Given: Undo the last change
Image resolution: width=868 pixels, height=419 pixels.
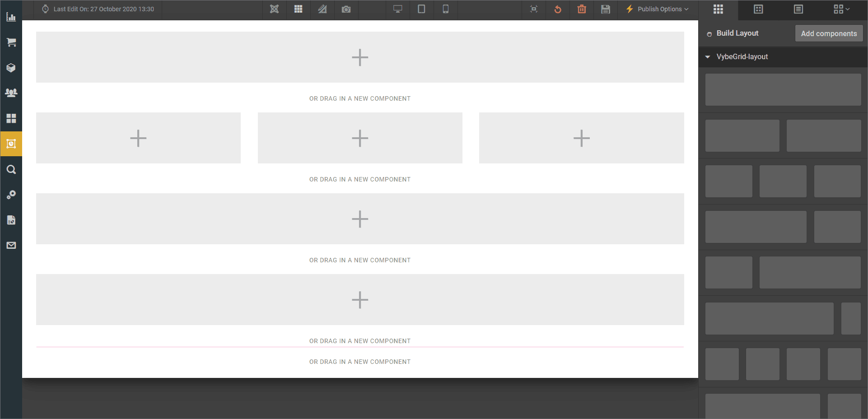Looking at the screenshot, I should pyautogui.click(x=557, y=9).
